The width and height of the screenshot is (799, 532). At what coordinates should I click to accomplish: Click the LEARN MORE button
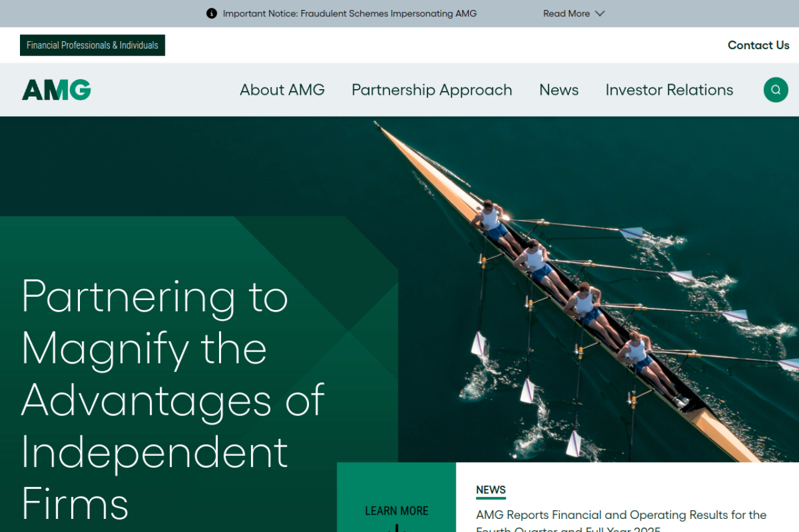pyautogui.click(x=396, y=511)
